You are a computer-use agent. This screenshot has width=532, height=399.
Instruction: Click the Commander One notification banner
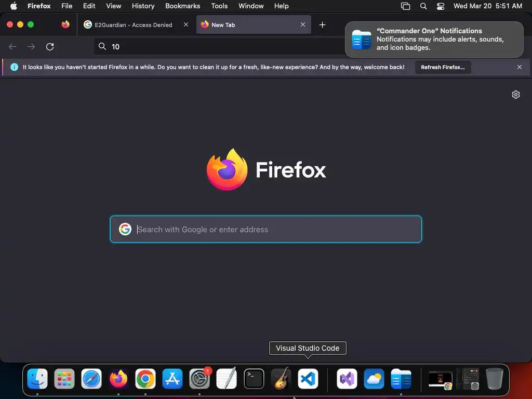pyautogui.click(x=434, y=39)
